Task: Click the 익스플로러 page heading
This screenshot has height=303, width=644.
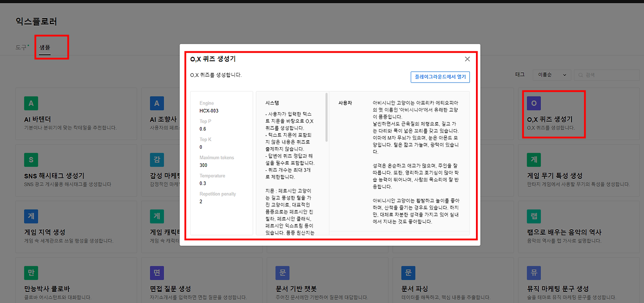Action: (x=36, y=21)
